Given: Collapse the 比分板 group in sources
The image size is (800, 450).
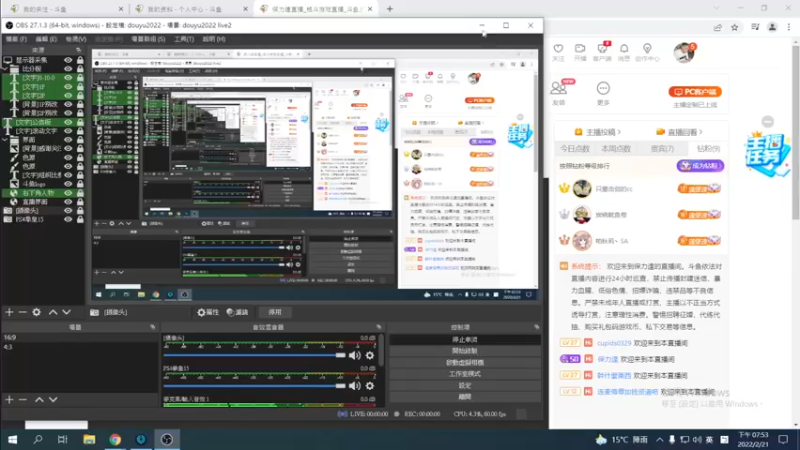Looking at the screenshot, I should coord(6,69).
